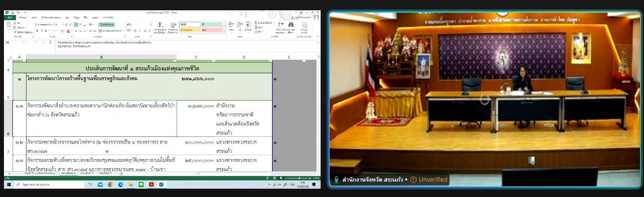Screen dimensions: 644x197
Task: Toggle bold formatting in Excel ribbon
Action: click(x=37, y=30)
